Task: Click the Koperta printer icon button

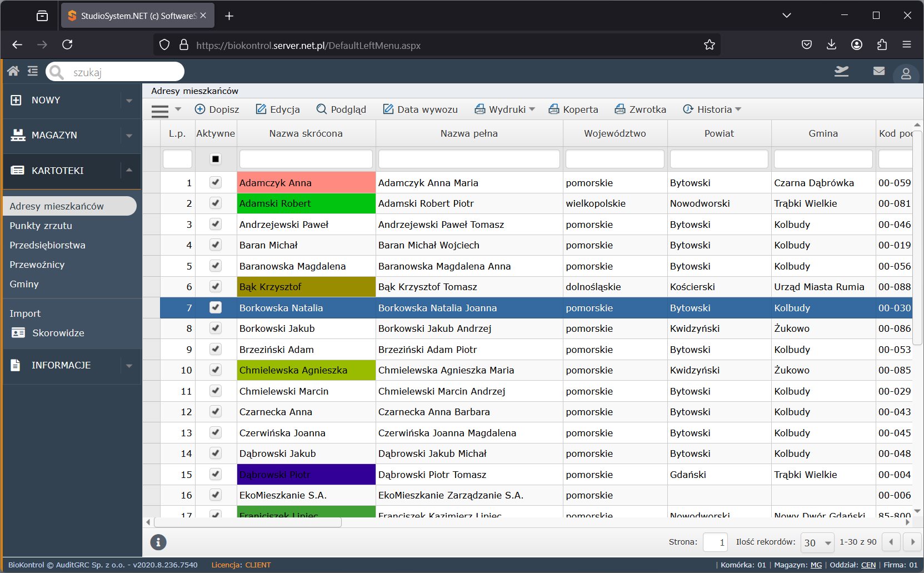Action: (x=573, y=109)
